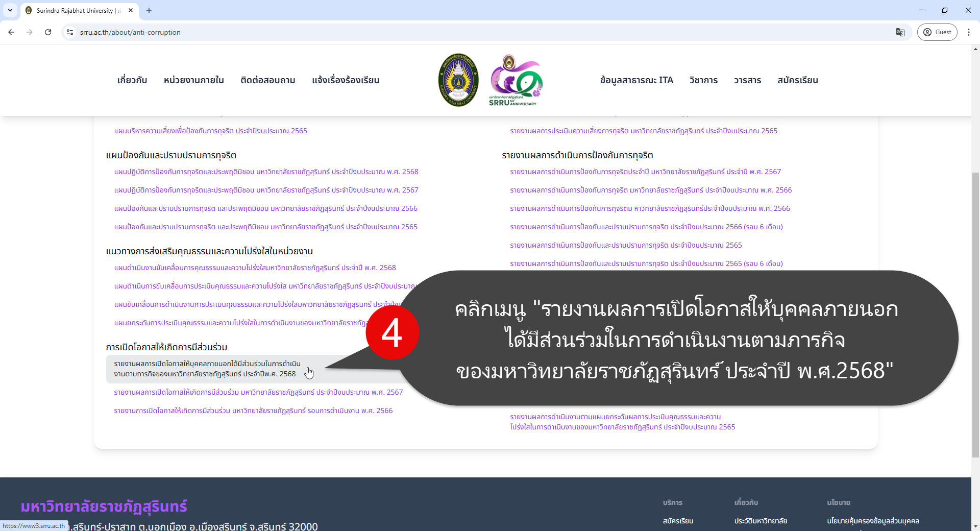
Task: Click the Surindra Rajabhat University seal logo
Action: 458,80
